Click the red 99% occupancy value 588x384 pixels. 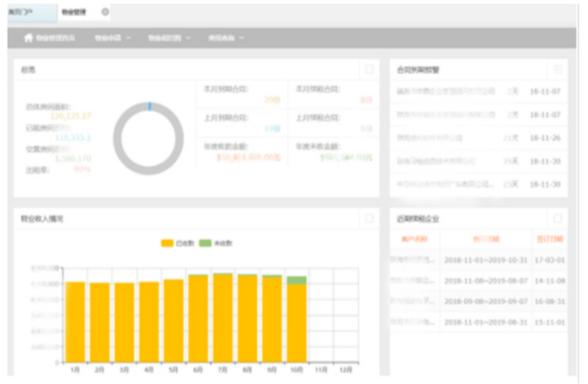(x=83, y=169)
